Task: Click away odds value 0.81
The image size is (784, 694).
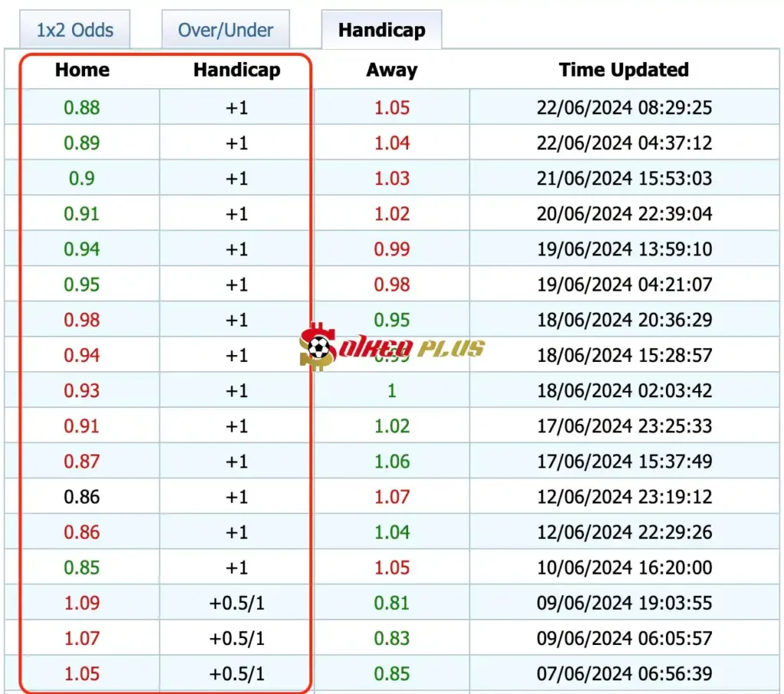Action: 391,603
